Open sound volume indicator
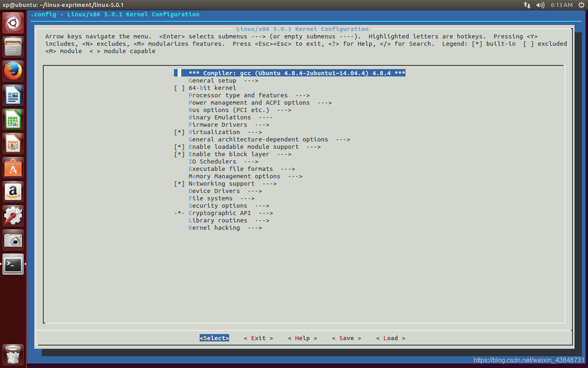Screen dimensions: 588x368 point(540,5)
